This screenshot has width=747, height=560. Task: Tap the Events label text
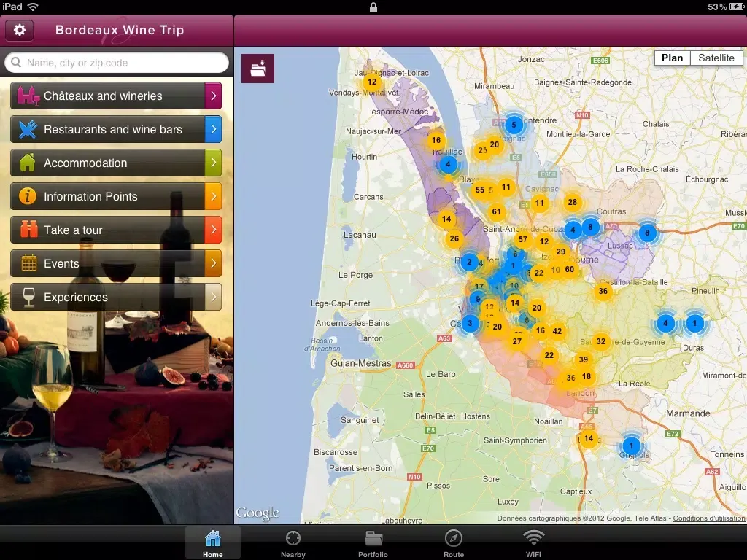point(61,263)
